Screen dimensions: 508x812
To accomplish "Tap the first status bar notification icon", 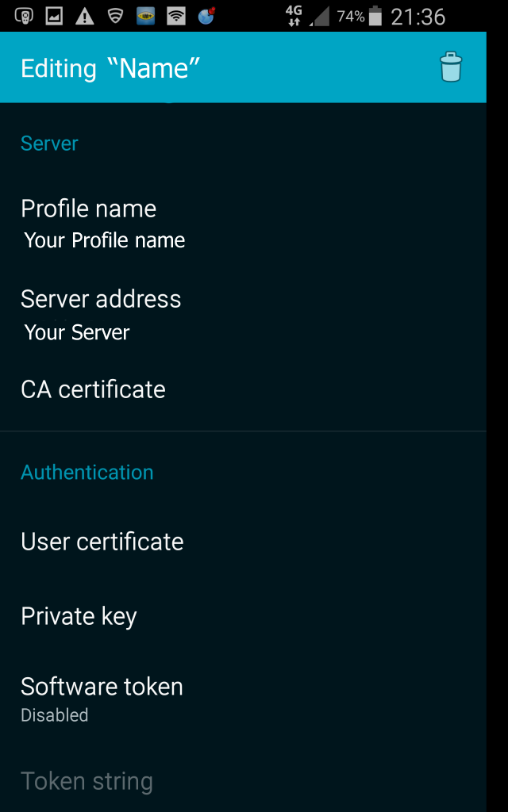I will pos(24,16).
